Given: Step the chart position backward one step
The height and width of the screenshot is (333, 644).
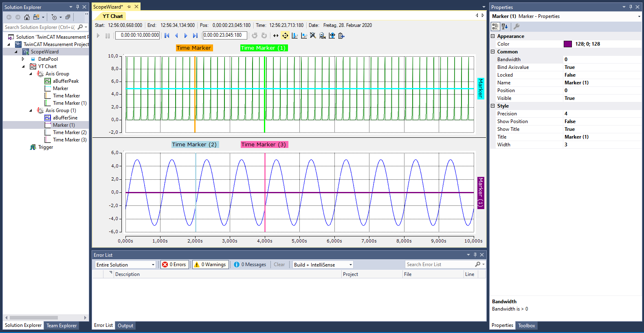Looking at the screenshot, I should (x=176, y=36).
